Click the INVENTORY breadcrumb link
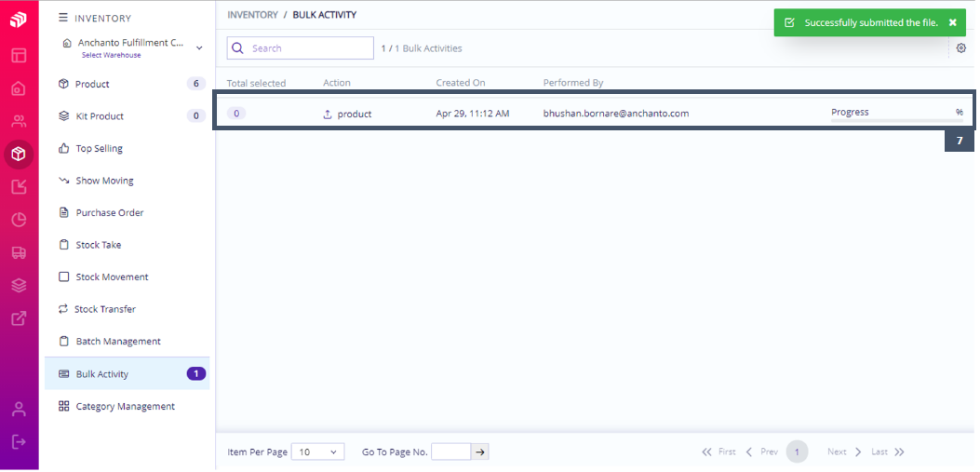The height and width of the screenshot is (472, 980). point(252,14)
